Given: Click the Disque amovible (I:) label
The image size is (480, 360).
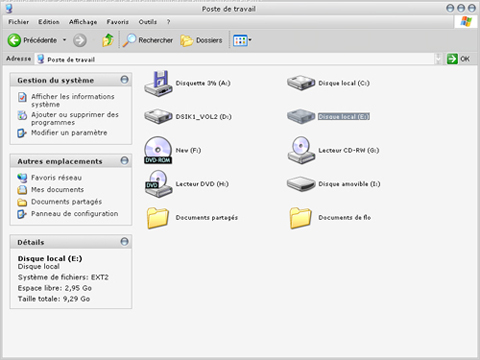Looking at the screenshot, I should point(349,184).
